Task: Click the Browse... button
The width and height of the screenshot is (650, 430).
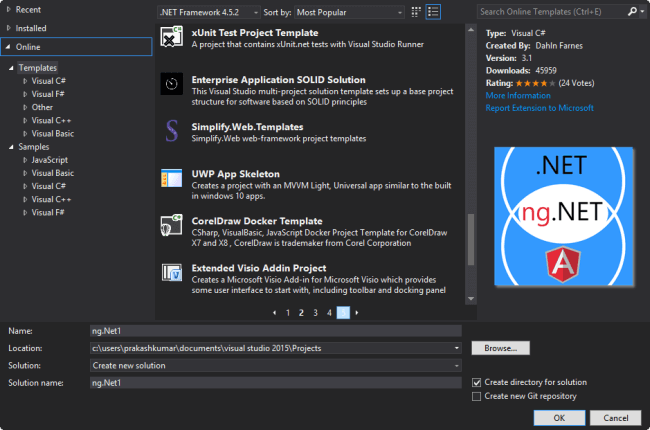Action: click(501, 348)
